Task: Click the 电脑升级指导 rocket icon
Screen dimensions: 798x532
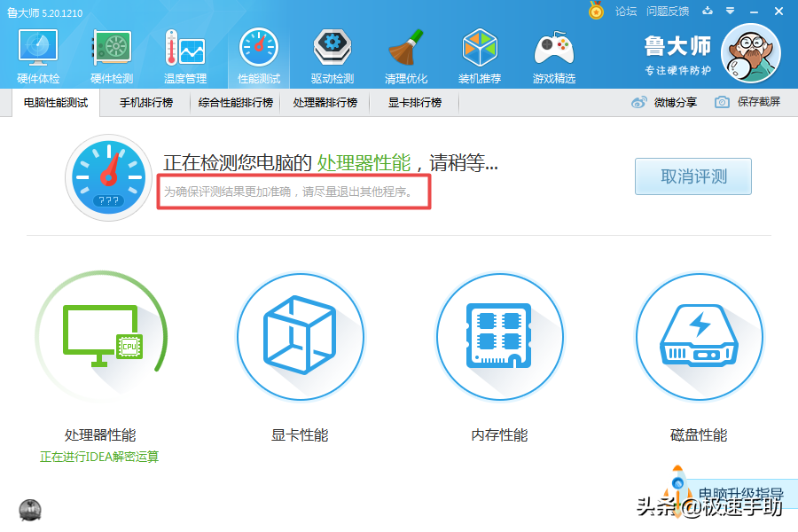Action: (678, 491)
